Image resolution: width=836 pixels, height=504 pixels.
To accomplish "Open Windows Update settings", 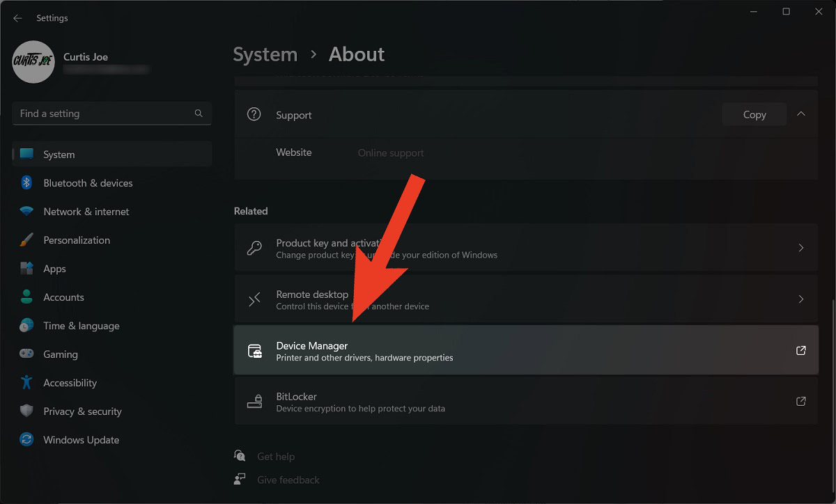I will [81, 440].
